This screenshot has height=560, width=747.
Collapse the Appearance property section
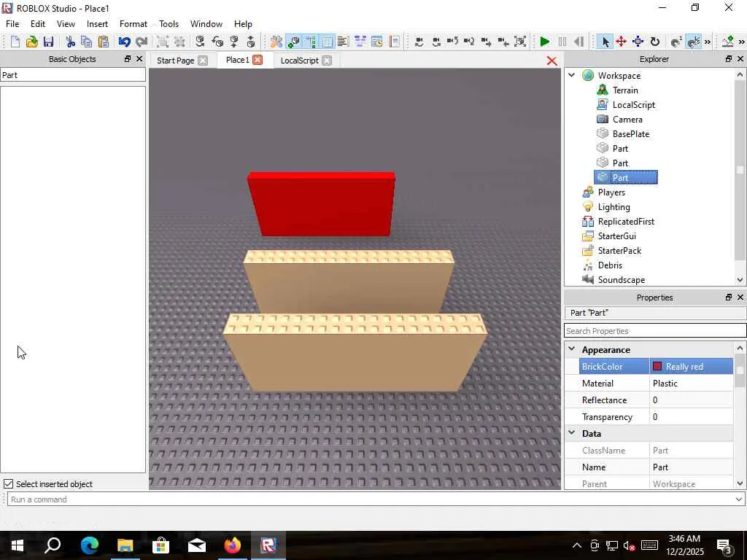click(x=572, y=349)
